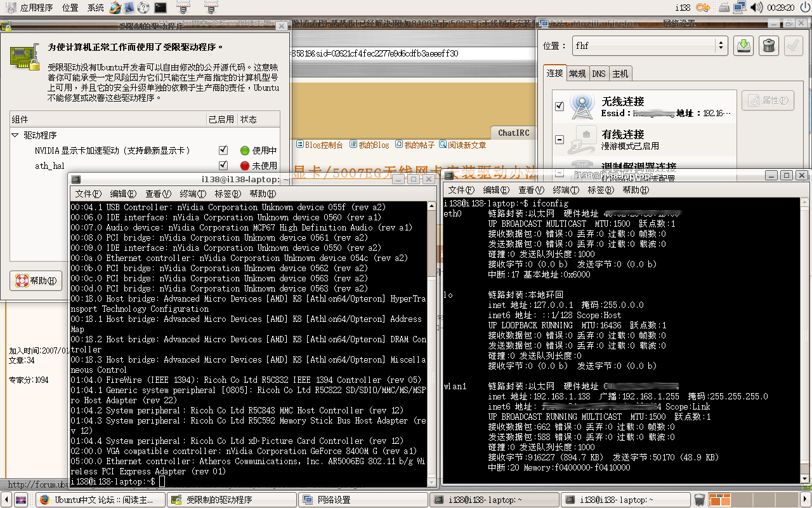Collapse the 驱动程序 tree expander
The image size is (812, 508).
click(x=15, y=135)
